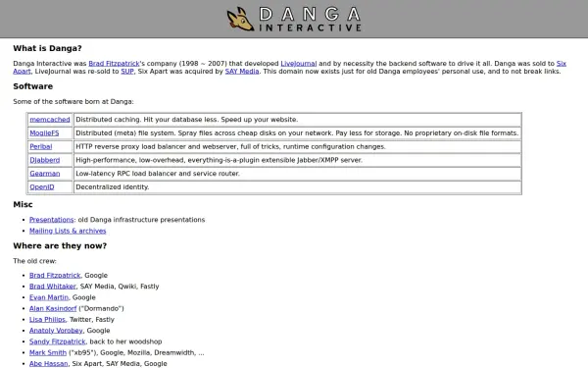This screenshot has width=588, height=368.
Task: Click 'old Danga infrastructure presentations' text
Action: (x=141, y=220)
